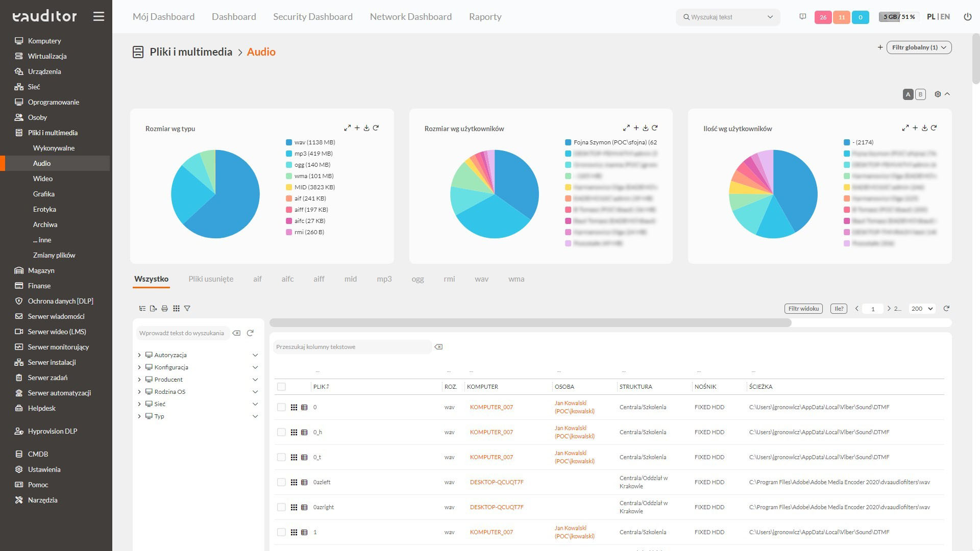Click the 'Filtr widoku' button
980x551 pixels.
pos(803,309)
